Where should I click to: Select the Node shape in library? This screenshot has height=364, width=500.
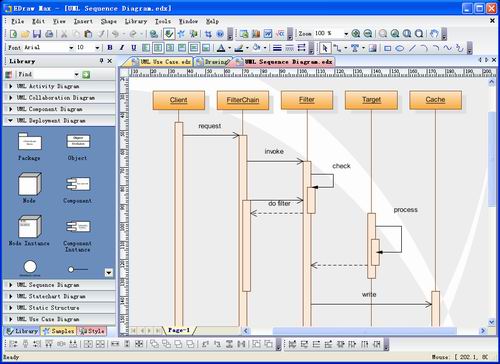click(x=30, y=183)
